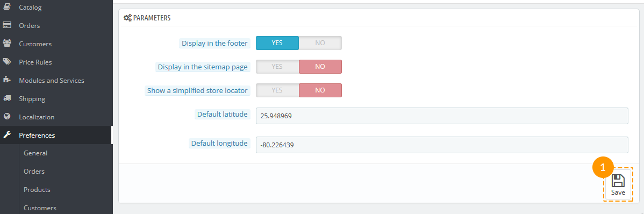This screenshot has width=644, height=214.
Task: Click the Localization globe icon
Action: point(6,117)
